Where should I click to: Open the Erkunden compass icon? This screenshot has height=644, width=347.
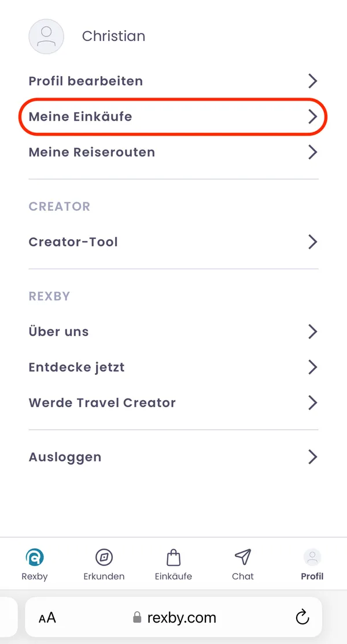tap(104, 557)
